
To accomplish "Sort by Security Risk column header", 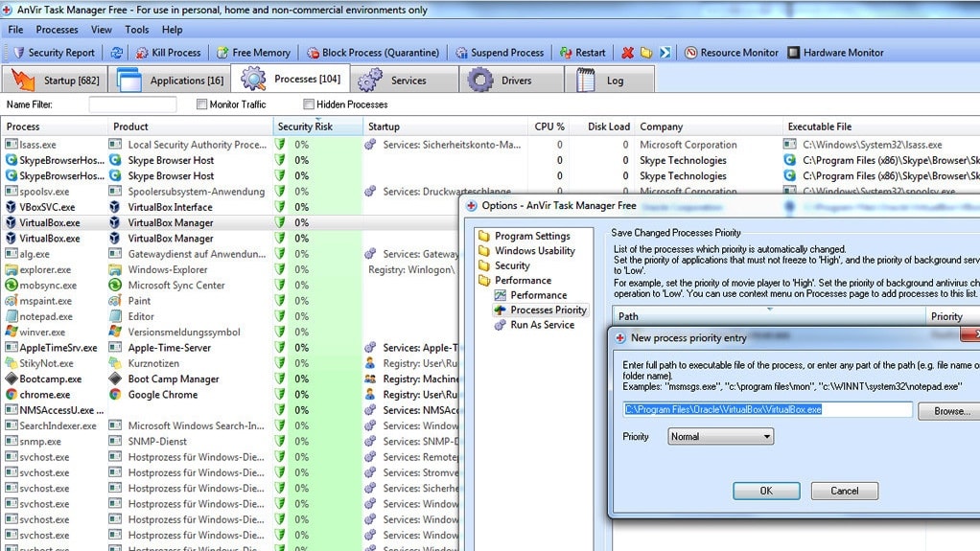I will pos(305,126).
